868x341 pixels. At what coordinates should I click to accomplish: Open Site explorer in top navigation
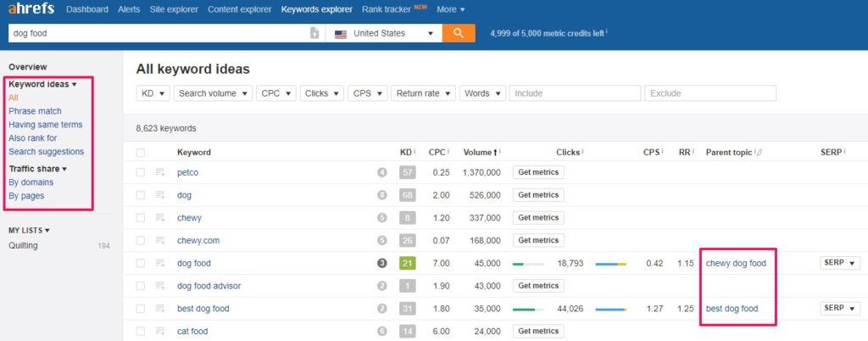[x=174, y=9]
